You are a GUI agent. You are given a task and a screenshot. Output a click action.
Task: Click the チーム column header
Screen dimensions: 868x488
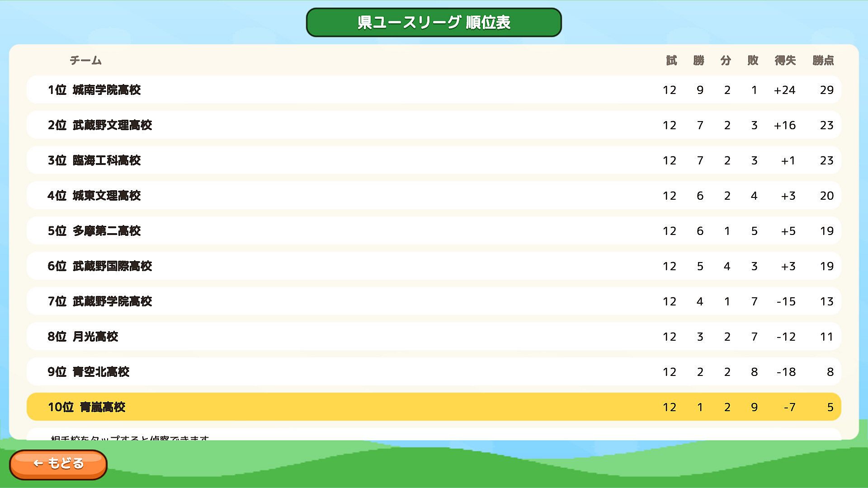coord(85,60)
